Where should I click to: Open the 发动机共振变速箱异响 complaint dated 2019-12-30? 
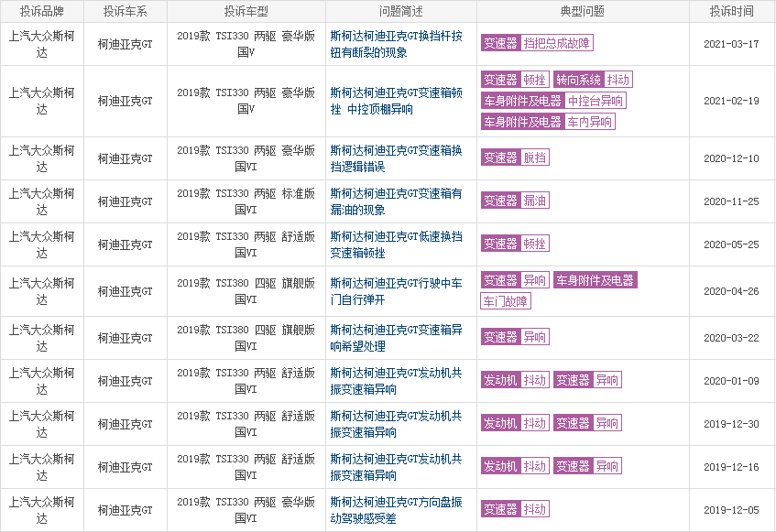[396, 424]
